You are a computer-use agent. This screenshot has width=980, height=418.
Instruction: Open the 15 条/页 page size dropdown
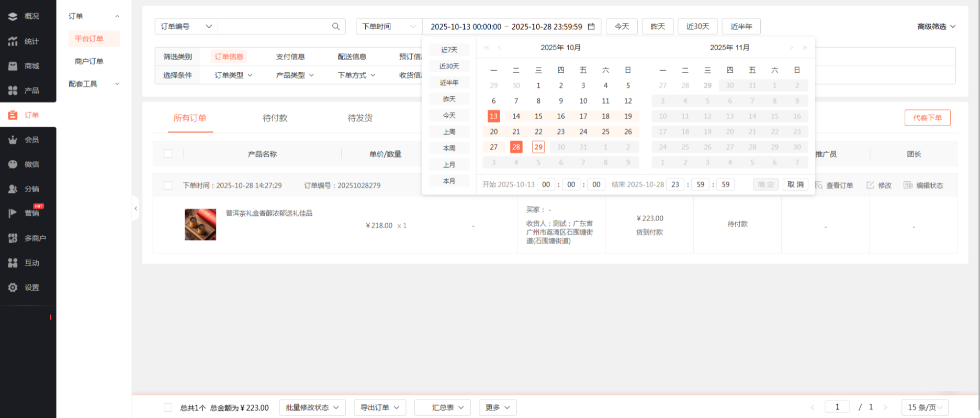pyautogui.click(x=925, y=408)
